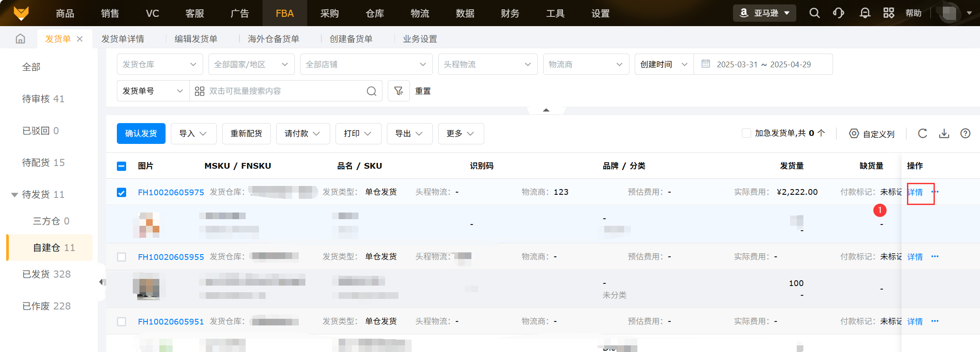980x352 pixels.
Task: Expand the 请付款 dropdown button
Action: pos(303,134)
